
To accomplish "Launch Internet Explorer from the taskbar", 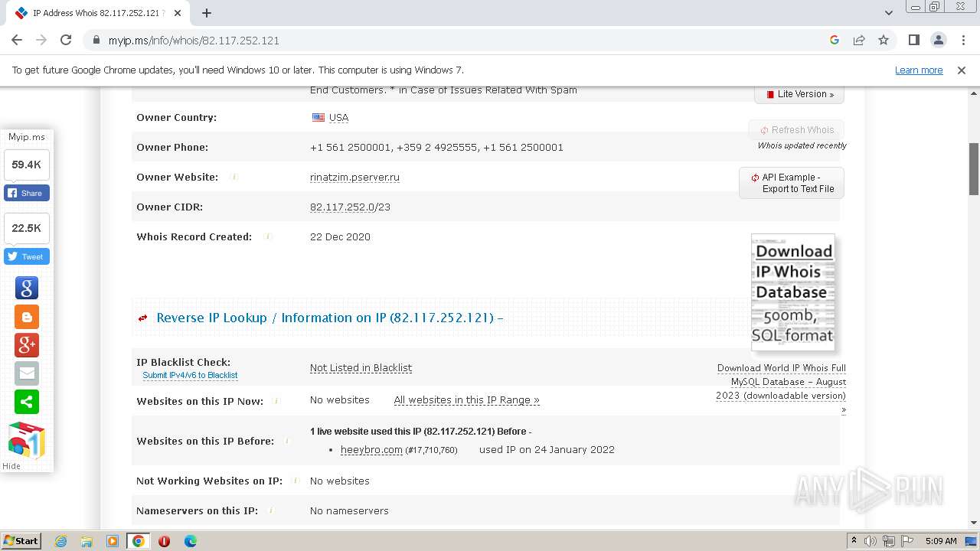I will point(60,541).
